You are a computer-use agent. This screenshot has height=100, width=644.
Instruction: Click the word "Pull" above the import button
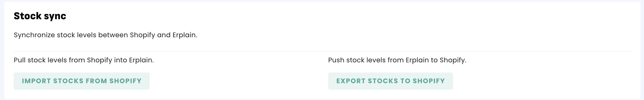pyautogui.click(x=19, y=60)
